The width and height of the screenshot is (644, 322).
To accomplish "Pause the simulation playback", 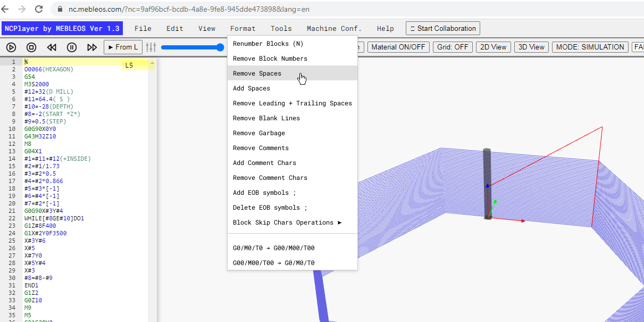I will (x=72, y=47).
